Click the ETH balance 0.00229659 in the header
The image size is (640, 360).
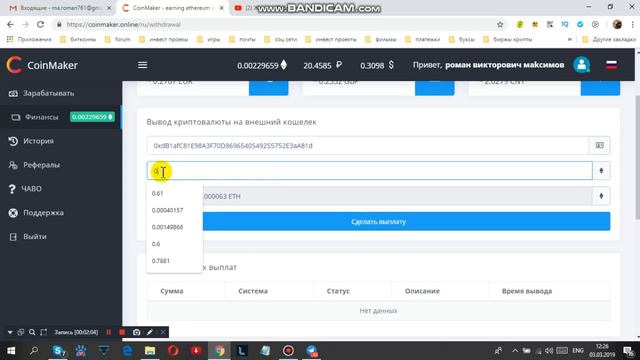tap(262, 65)
